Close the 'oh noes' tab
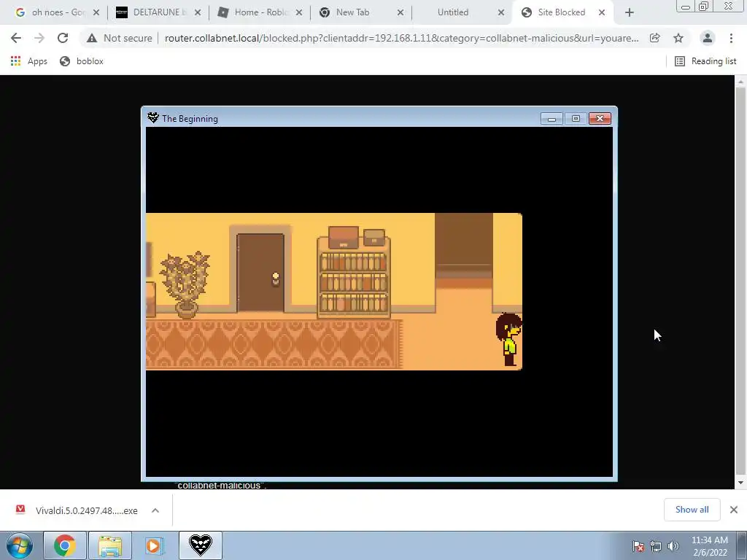This screenshot has width=747, height=560. click(96, 12)
